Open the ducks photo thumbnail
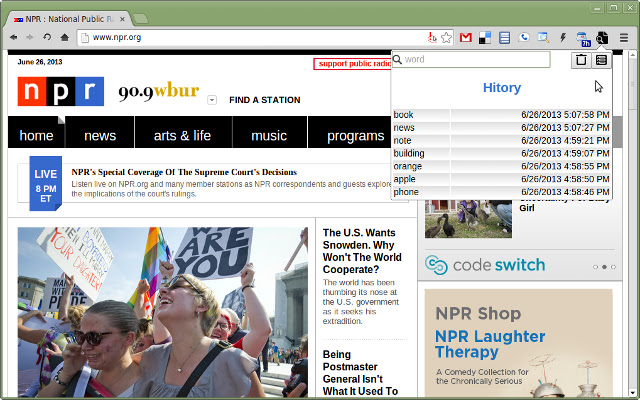640x400 pixels. pyautogui.click(x=468, y=219)
